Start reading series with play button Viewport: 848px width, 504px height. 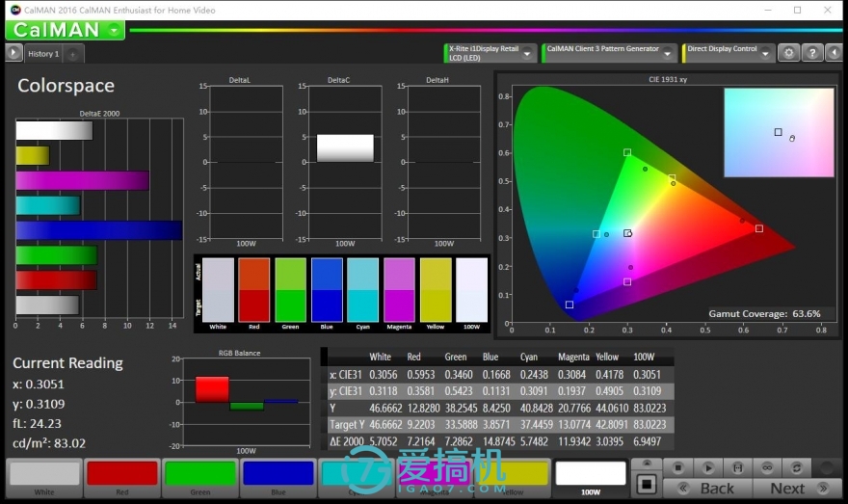[708, 467]
